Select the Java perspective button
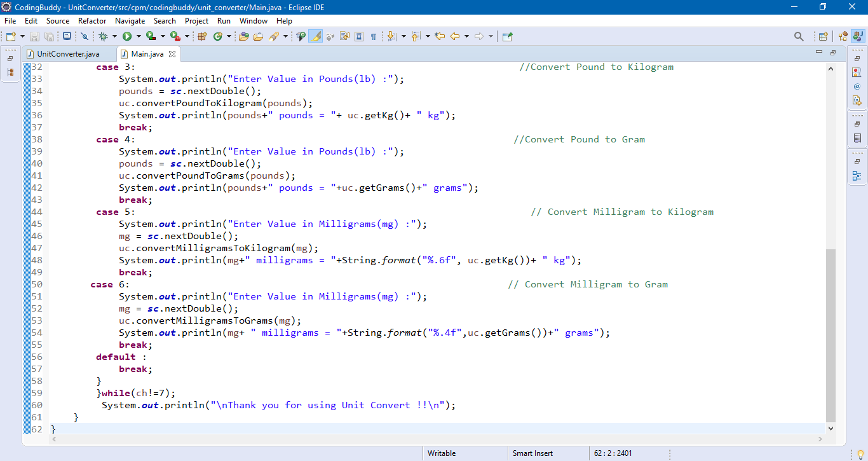Viewport: 868px width, 461px height. [x=858, y=36]
